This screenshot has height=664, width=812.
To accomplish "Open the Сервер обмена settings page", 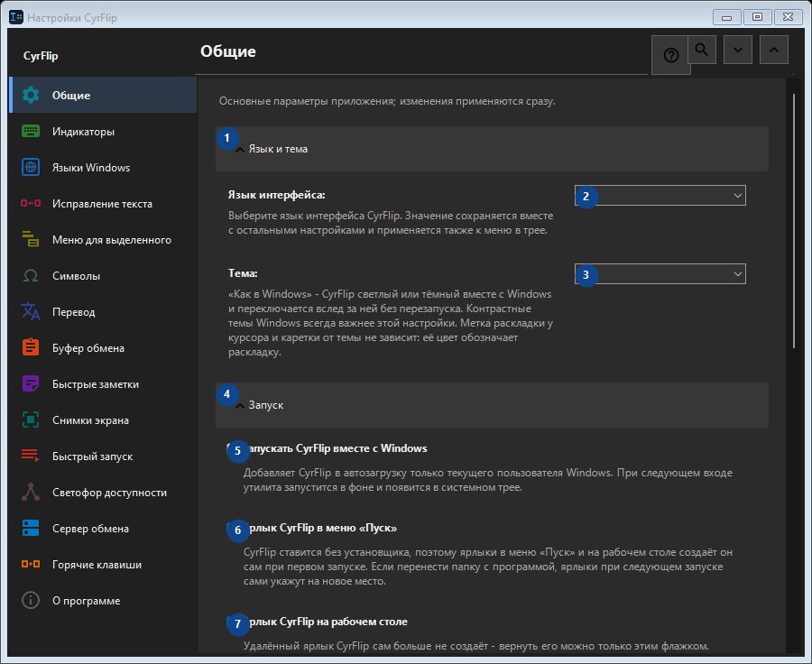I will click(x=103, y=529).
